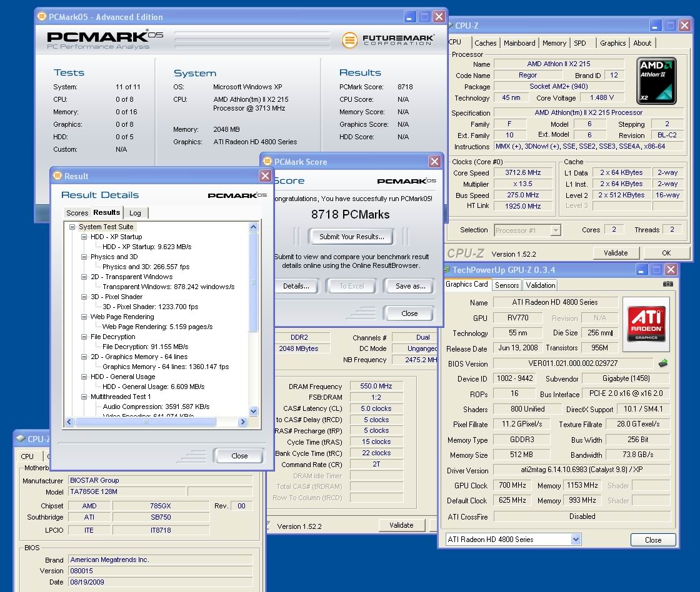Click the results tree scroll-down arrow

[x=253, y=411]
